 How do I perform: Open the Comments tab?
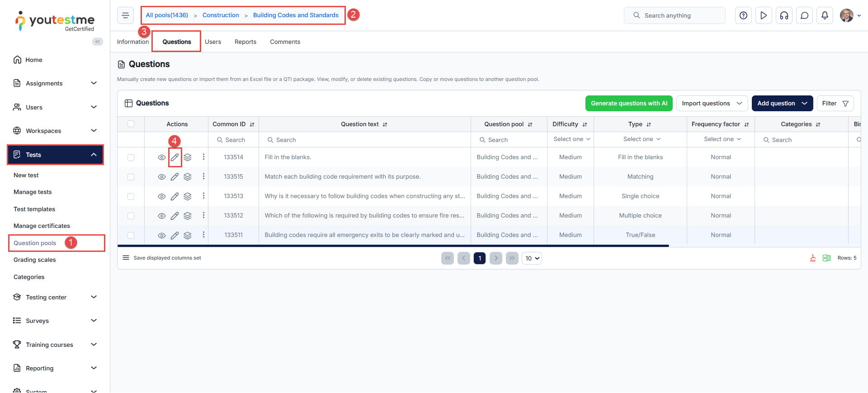(285, 42)
